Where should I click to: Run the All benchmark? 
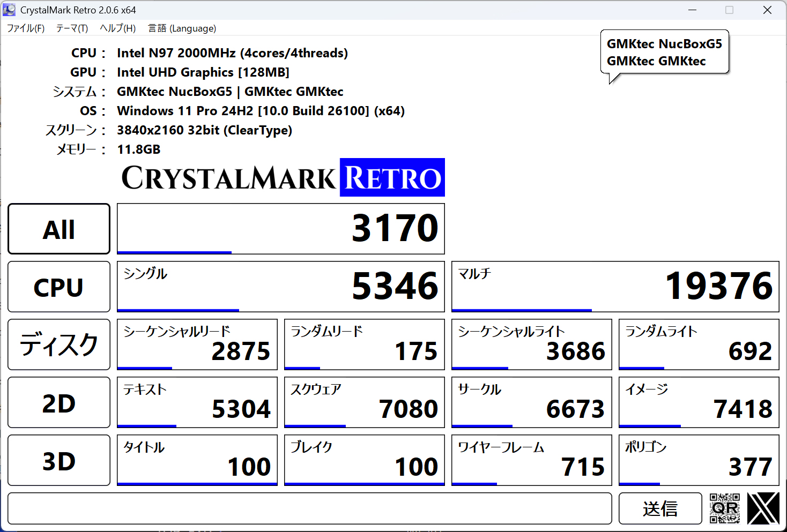[58, 228]
